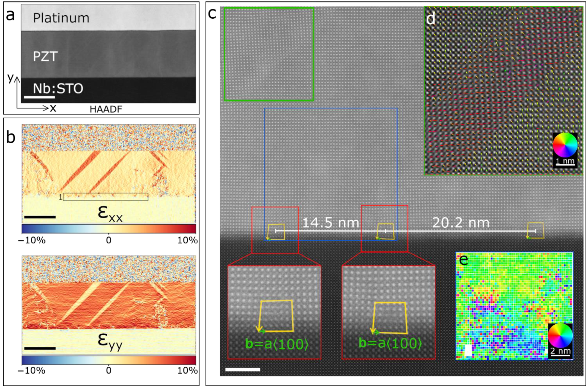588x389 pixels.
Task: Click the color wheel in panel e
Action: 560,336
